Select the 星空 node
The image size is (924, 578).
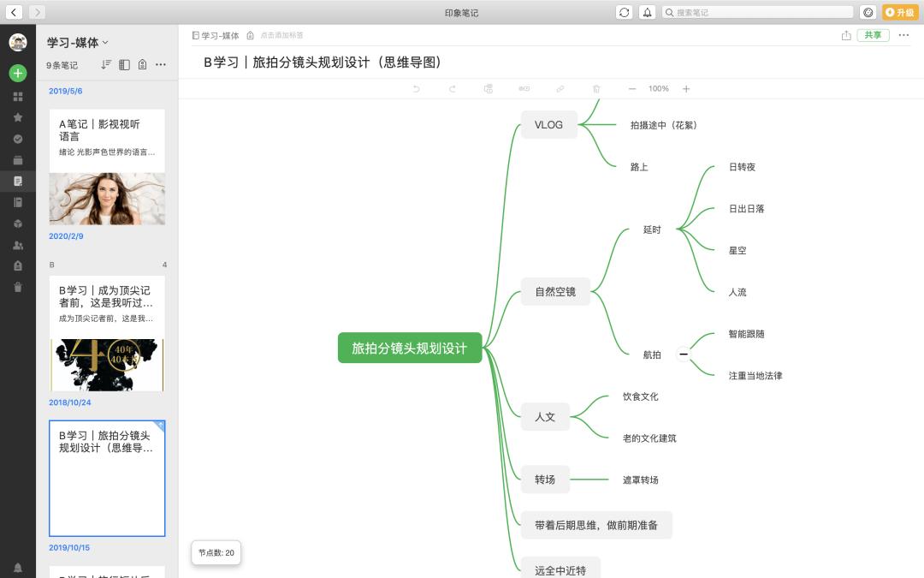(737, 250)
